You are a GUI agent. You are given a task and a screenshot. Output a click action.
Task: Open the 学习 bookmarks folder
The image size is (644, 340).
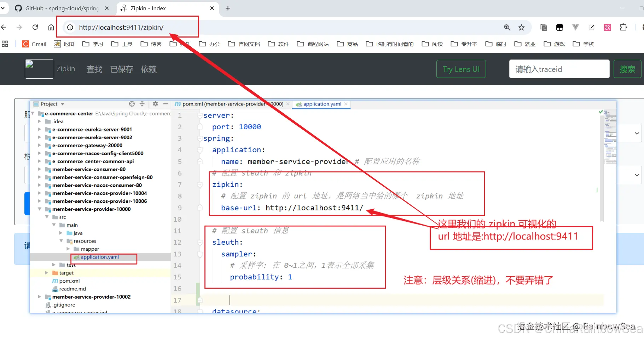(93, 44)
